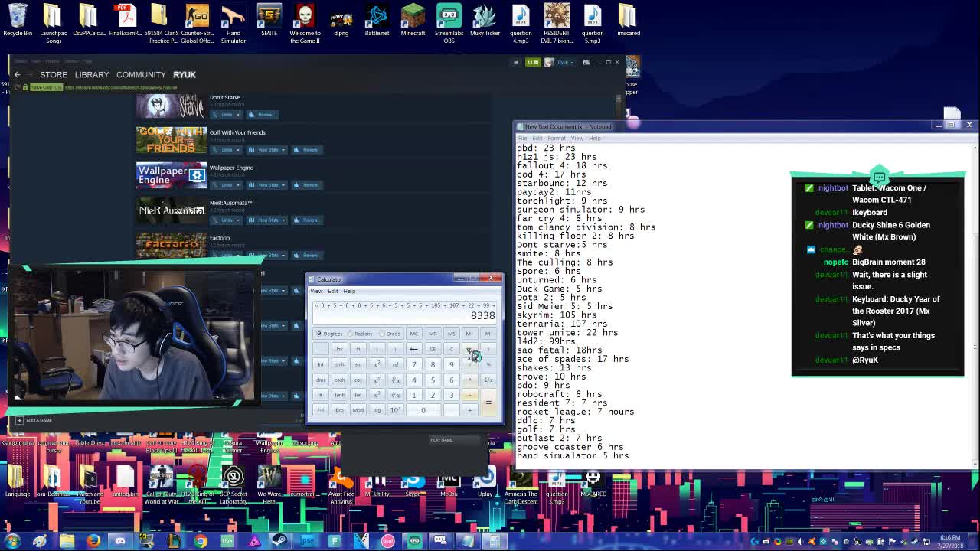The width and height of the screenshot is (980, 551).
Task: Go back using Steam back arrow
Action: (x=17, y=74)
